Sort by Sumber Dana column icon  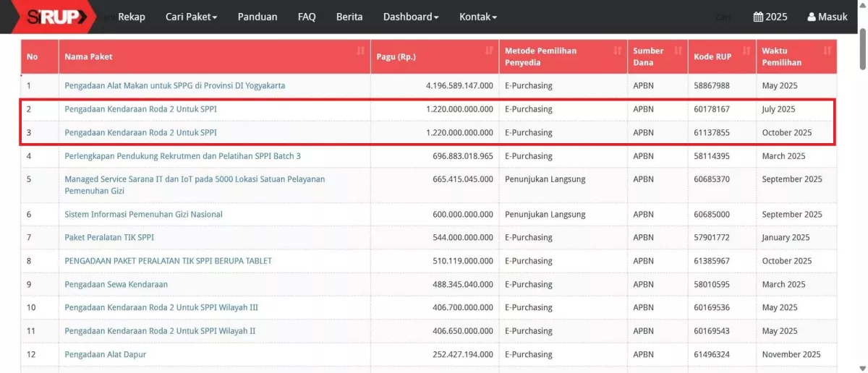678,51
